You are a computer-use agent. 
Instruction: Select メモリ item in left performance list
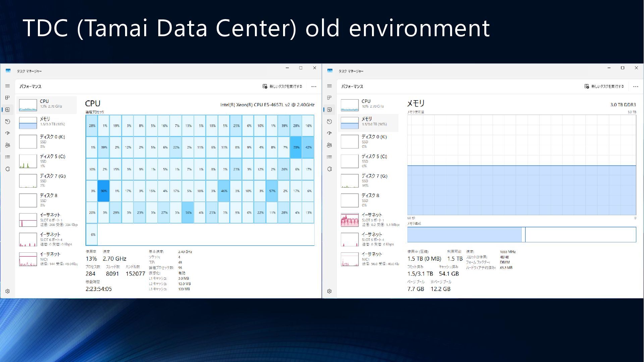[x=46, y=122]
